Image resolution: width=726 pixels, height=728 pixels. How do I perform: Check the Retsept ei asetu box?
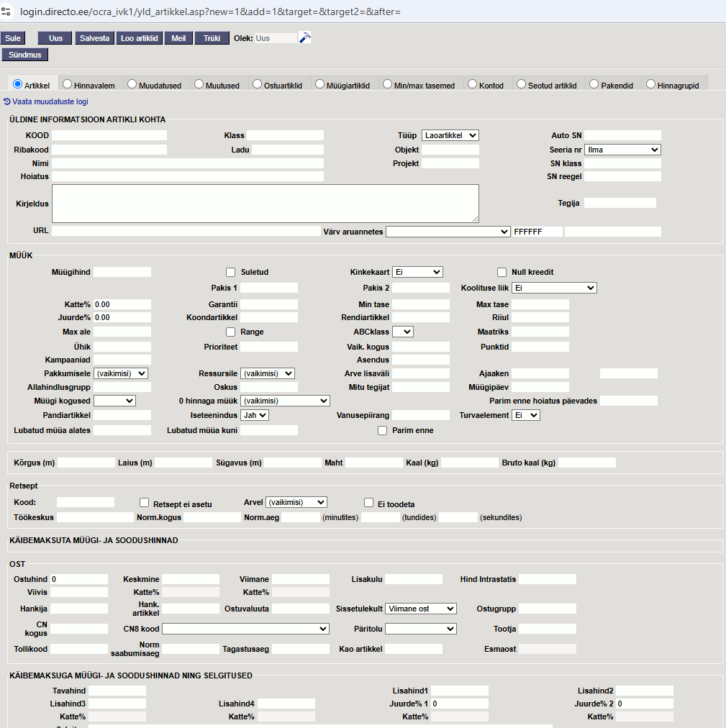pos(145,503)
